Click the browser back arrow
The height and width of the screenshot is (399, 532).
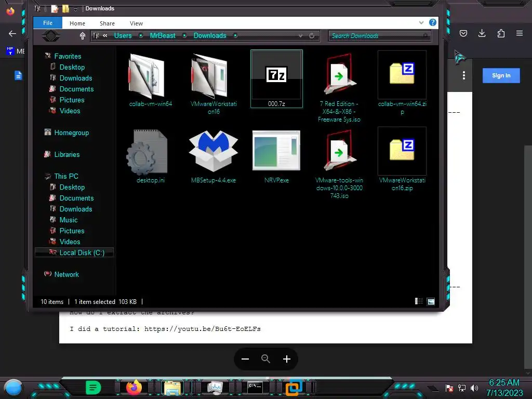[x=12, y=33]
